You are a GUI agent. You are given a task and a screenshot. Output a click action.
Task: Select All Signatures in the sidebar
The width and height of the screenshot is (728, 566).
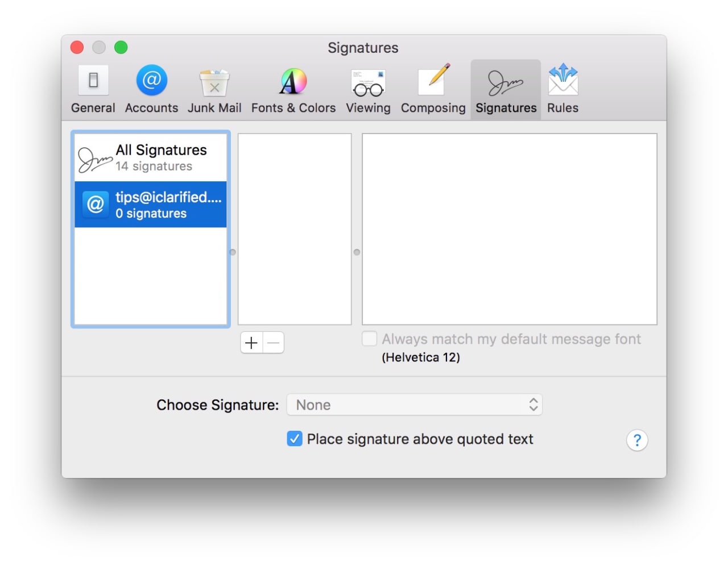point(151,157)
